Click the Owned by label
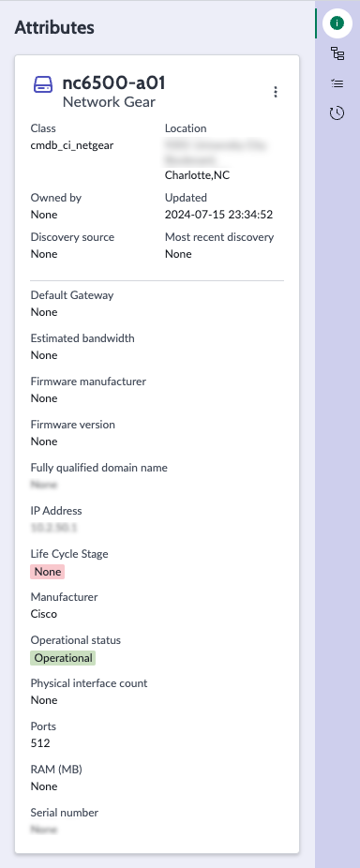This screenshot has height=868, width=360. (56, 198)
